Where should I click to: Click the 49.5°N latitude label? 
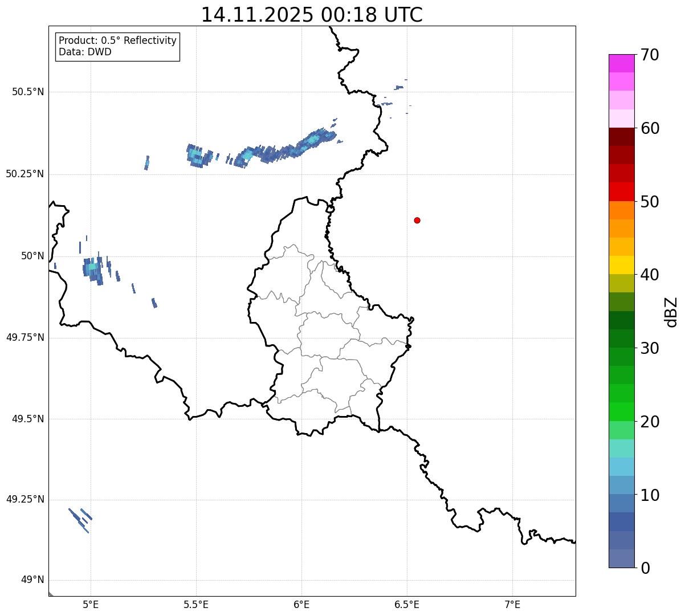coord(28,419)
